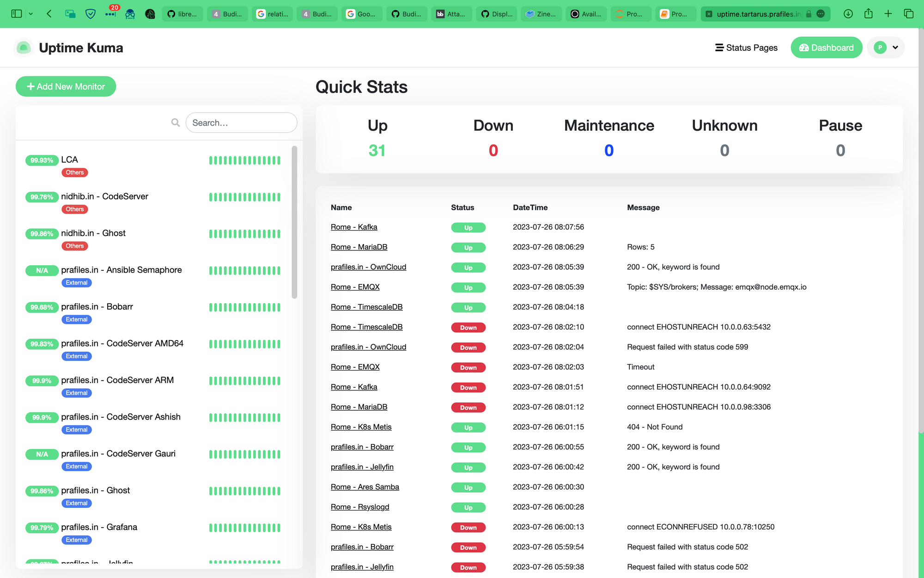
Task: Select nidhib.in - Ghost monitor in list
Action: click(x=154, y=239)
